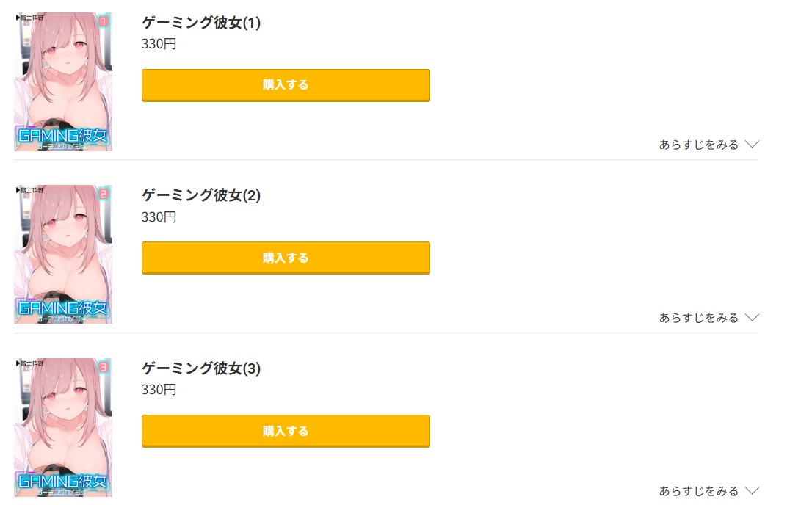Select the volume 1 cover thumbnail
The image size is (812, 505).
[x=63, y=81]
